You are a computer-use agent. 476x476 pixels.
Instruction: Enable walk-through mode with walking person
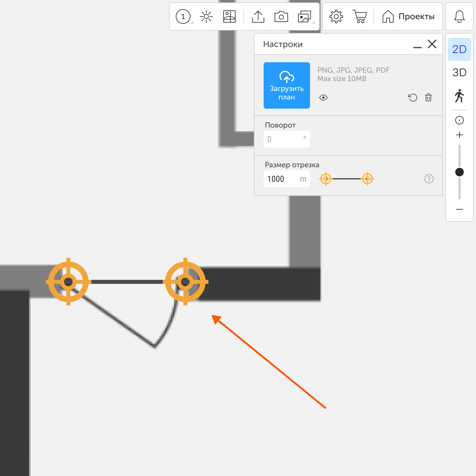459,96
